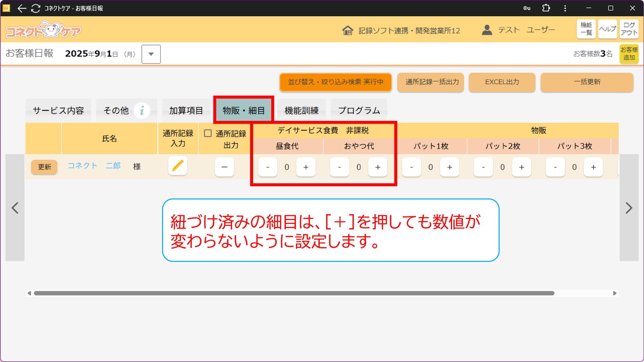Click the reload page icon

36,8
